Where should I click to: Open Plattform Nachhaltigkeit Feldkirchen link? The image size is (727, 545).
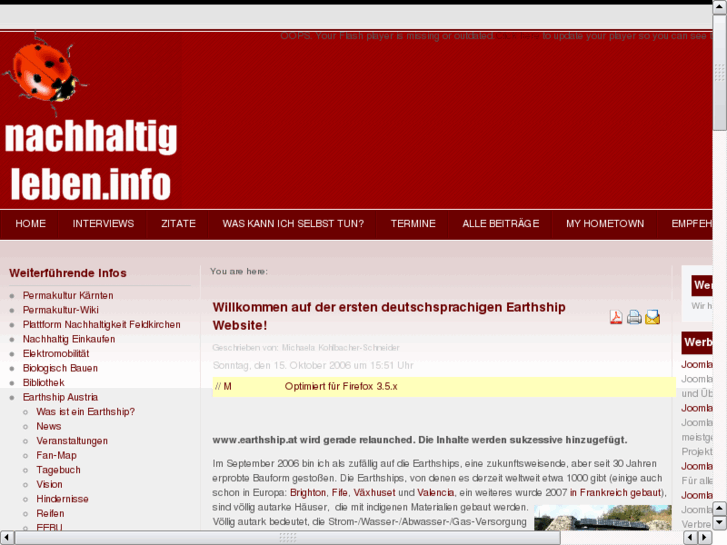point(102,325)
